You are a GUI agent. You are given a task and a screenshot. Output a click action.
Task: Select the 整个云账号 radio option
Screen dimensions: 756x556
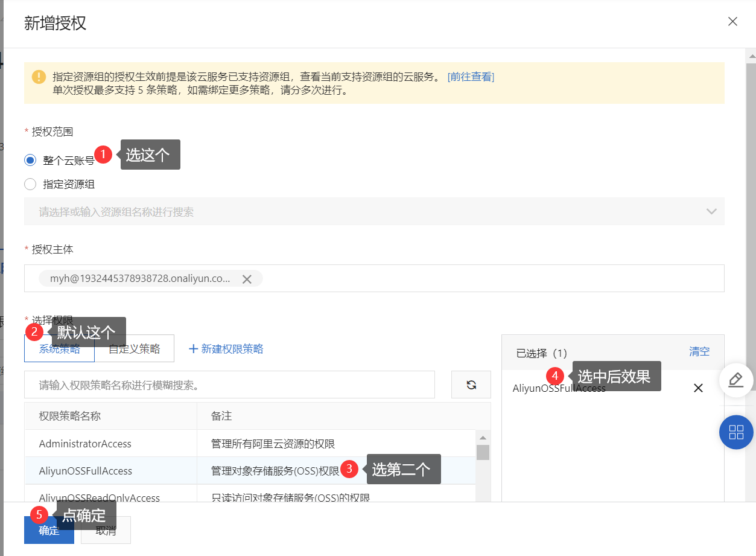coord(30,160)
